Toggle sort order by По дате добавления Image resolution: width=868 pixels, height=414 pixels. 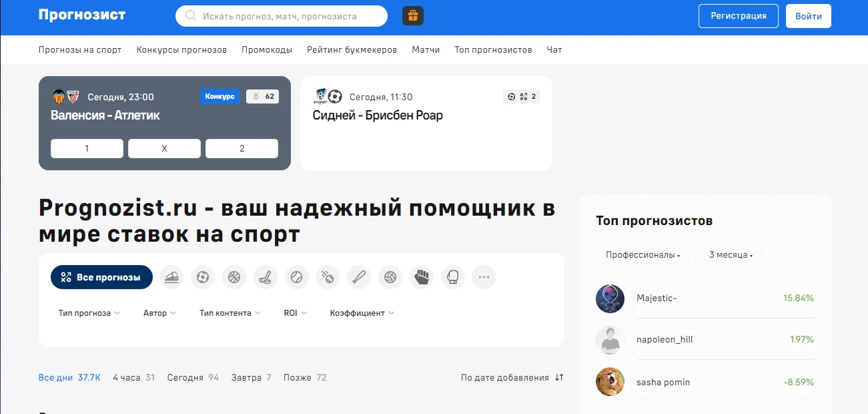coord(512,378)
